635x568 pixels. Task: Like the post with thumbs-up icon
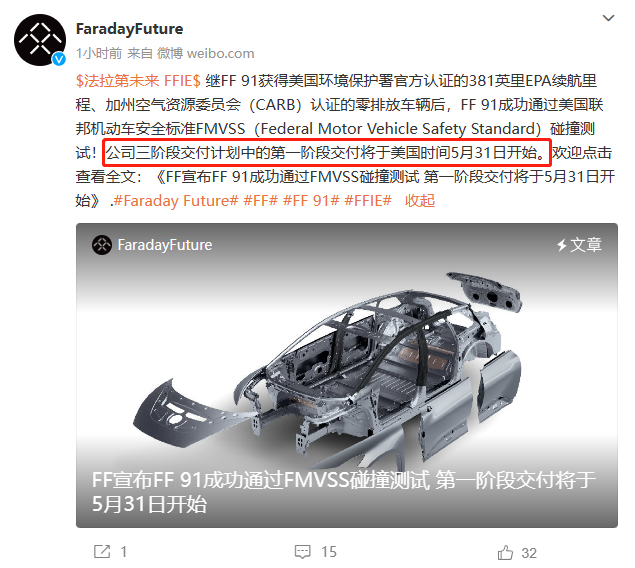pyautogui.click(x=505, y=553)
